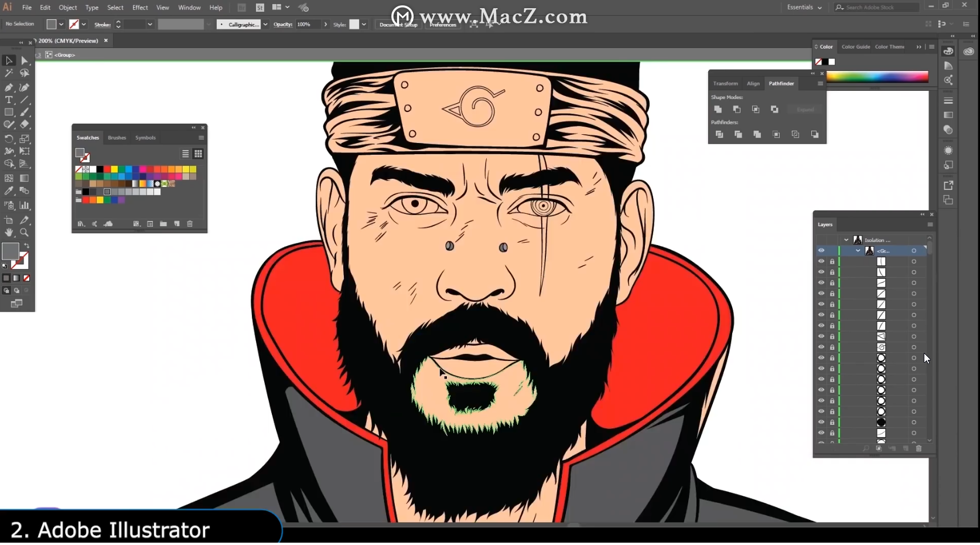Select the Lasso tool
Screen dimensions: 980x545
24,73
